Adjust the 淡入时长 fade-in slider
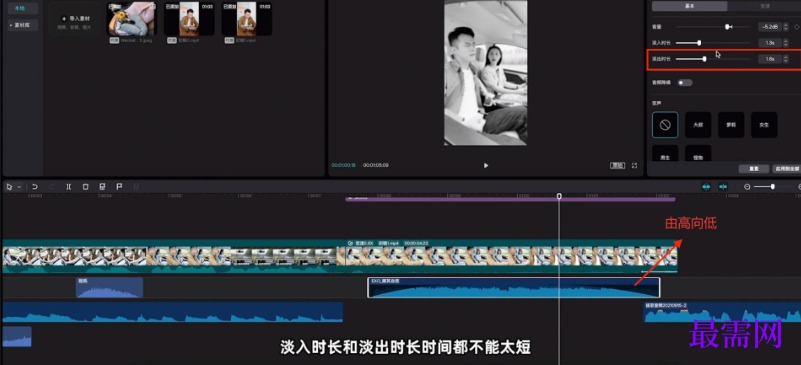This screenshot has width=801, height=365. point(713,43)
